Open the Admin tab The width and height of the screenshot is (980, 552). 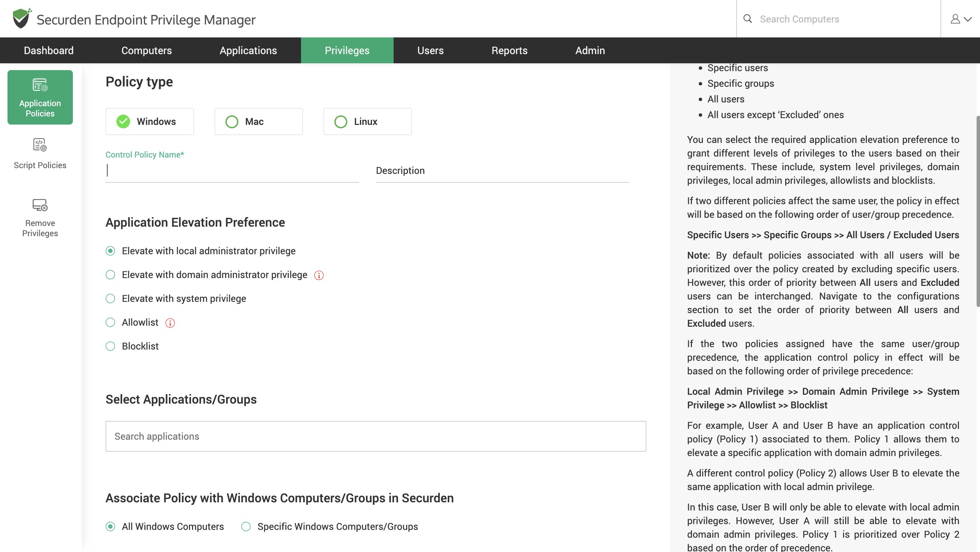coord(590,51)
